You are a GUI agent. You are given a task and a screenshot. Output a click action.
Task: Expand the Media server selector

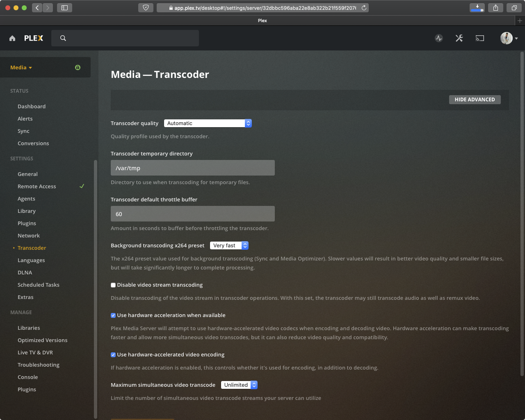(21, 67)
